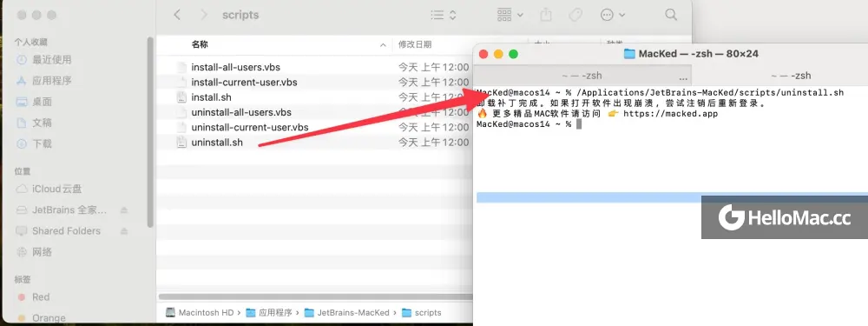The image size is (868, 326).
Task: Click the install.sh file icon
Action: point(181,97)
